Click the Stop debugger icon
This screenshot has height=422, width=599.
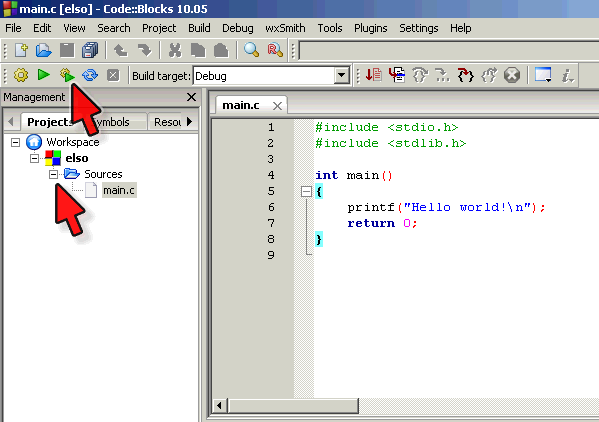tap(512, 75)
